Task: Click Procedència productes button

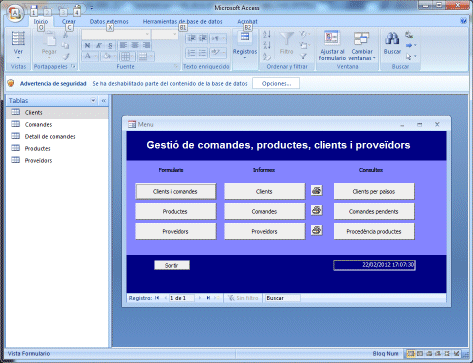Action: [374, 231]
